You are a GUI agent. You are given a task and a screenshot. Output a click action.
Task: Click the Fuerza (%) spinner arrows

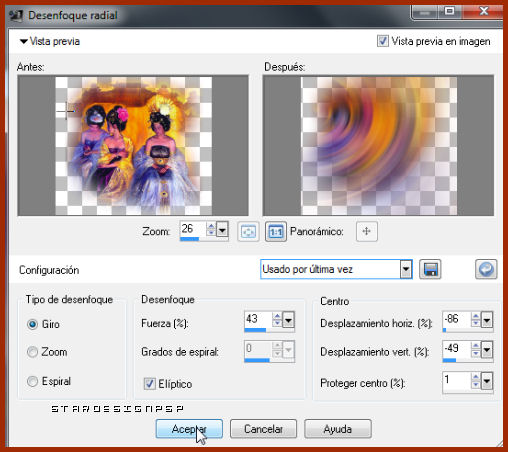(x=277, y=320)
